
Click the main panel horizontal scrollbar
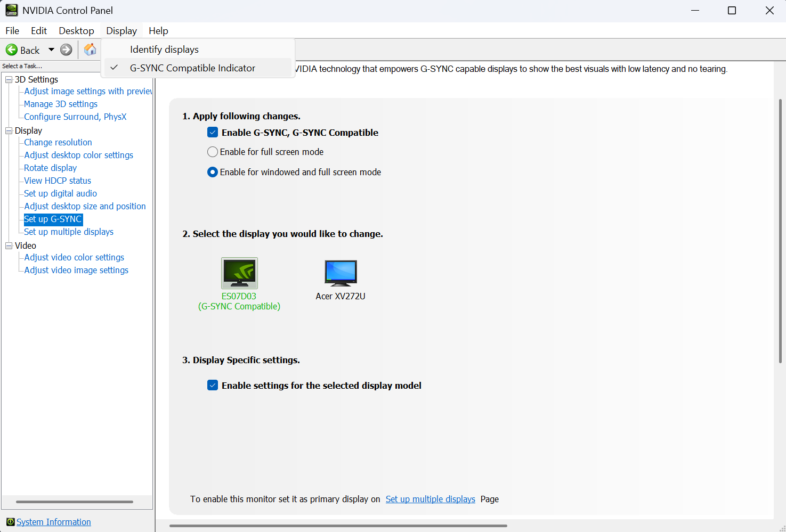pyautogui.click(x=338, y=526)
